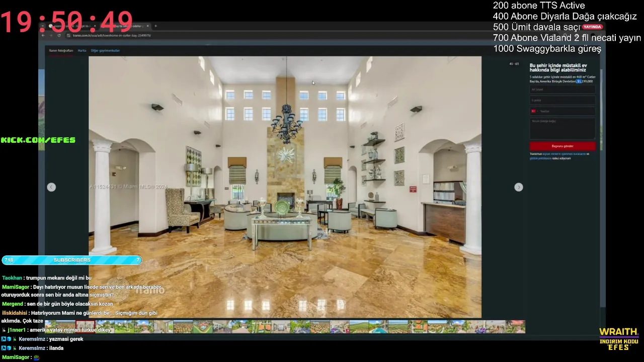644x362 pixels.
Task: Close the second property listing browser tab
Action: tap(147, 26)
